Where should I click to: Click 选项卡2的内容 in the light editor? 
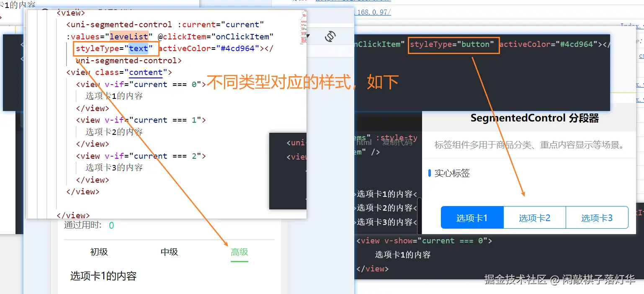click(114, 132)
